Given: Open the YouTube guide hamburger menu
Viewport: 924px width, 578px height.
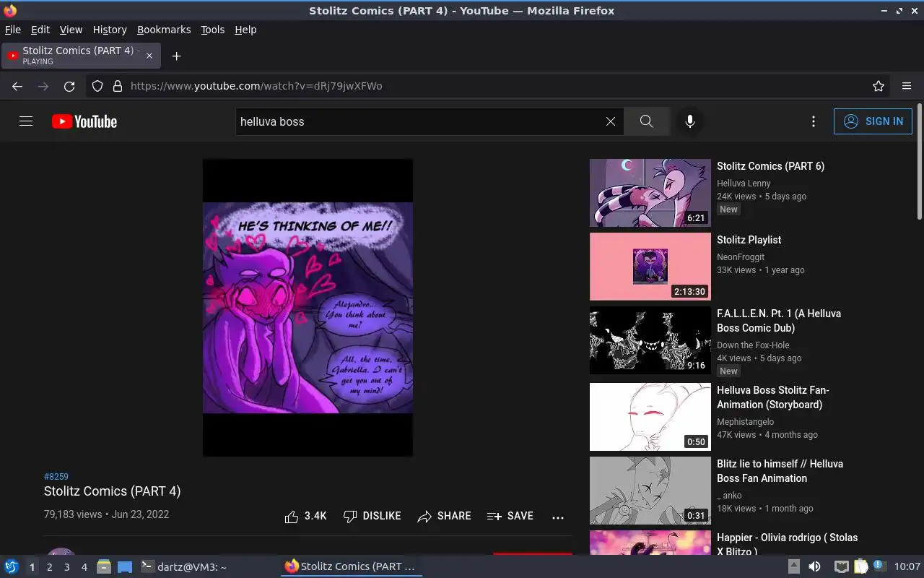Looking at the screenshot, I should coord(26,121).
